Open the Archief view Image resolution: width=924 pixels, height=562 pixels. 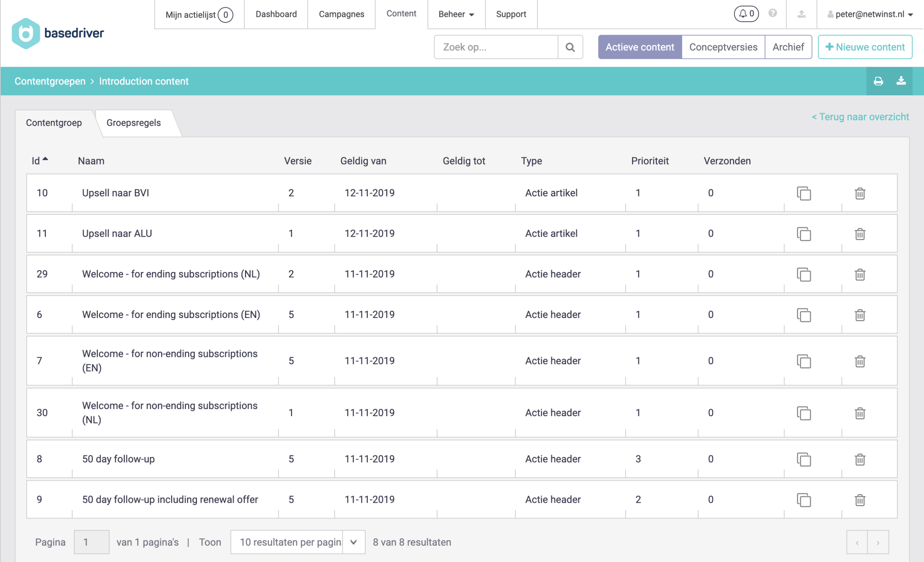(788, 47)
